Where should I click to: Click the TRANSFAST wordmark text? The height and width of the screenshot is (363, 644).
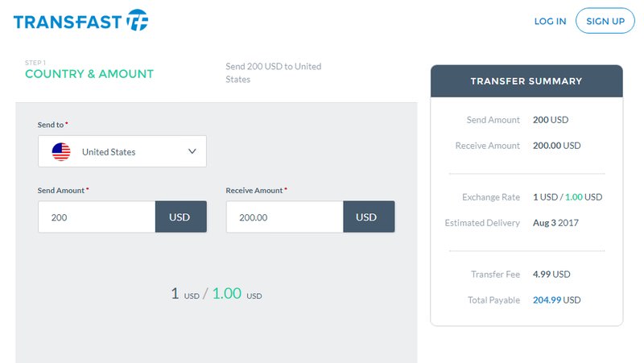click(x=68, y=22)
